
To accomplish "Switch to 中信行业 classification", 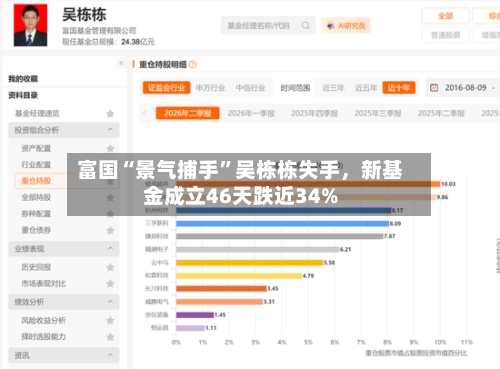I will tap(250, 88).
